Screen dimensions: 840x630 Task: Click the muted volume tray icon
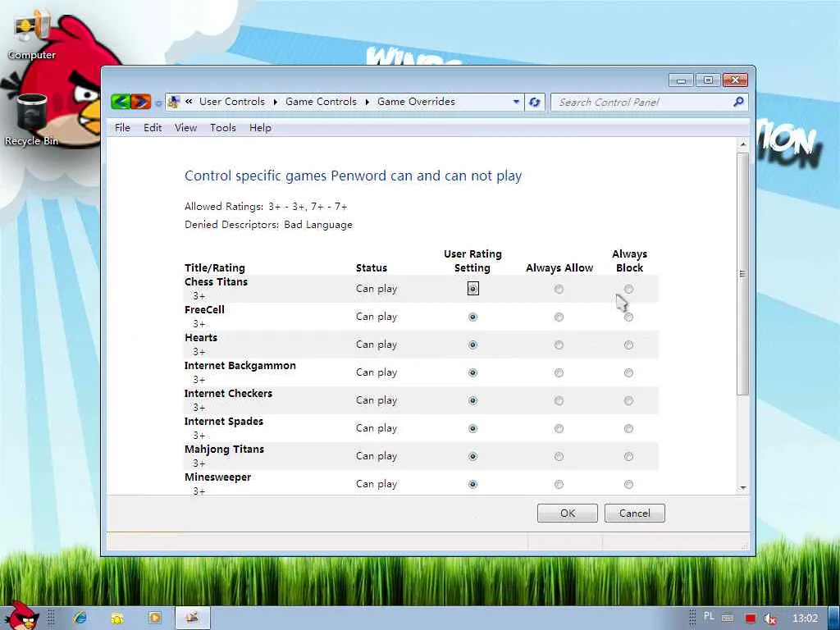(x=770, y=619)
